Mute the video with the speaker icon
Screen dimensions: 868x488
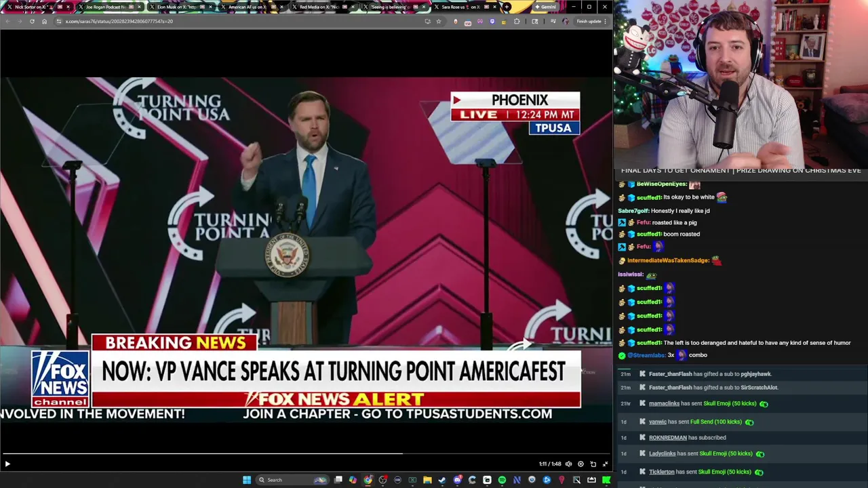568,464
